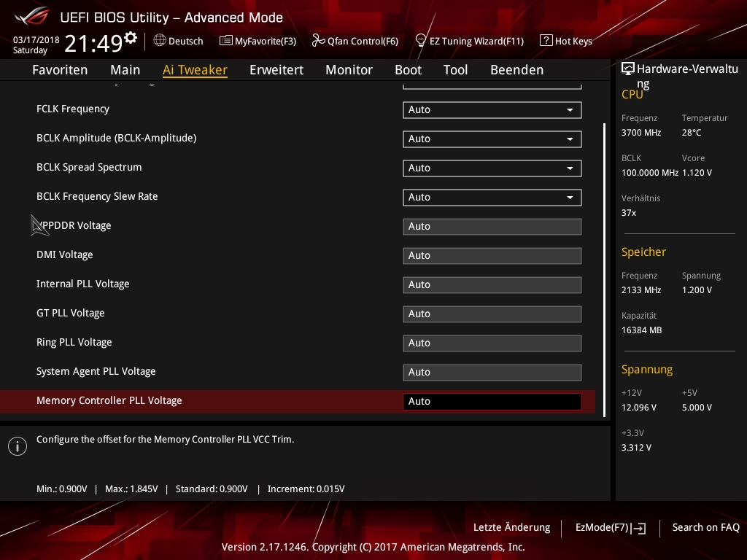Screen dimensions: 747x560
Task: Click the EzMode exit arrow icon
Action: click(638, 528)
